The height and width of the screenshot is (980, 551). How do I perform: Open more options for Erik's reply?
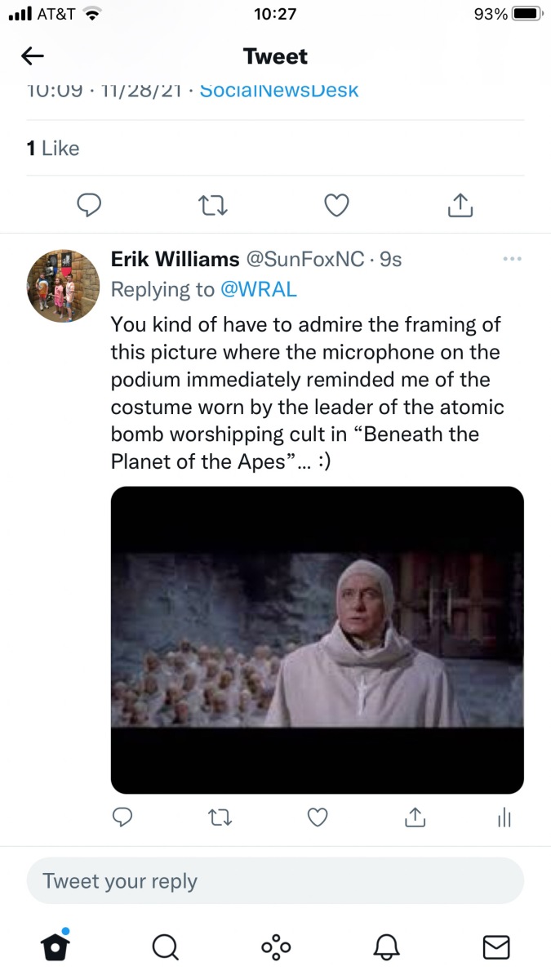pyautogui.click(x=513, y=260)
